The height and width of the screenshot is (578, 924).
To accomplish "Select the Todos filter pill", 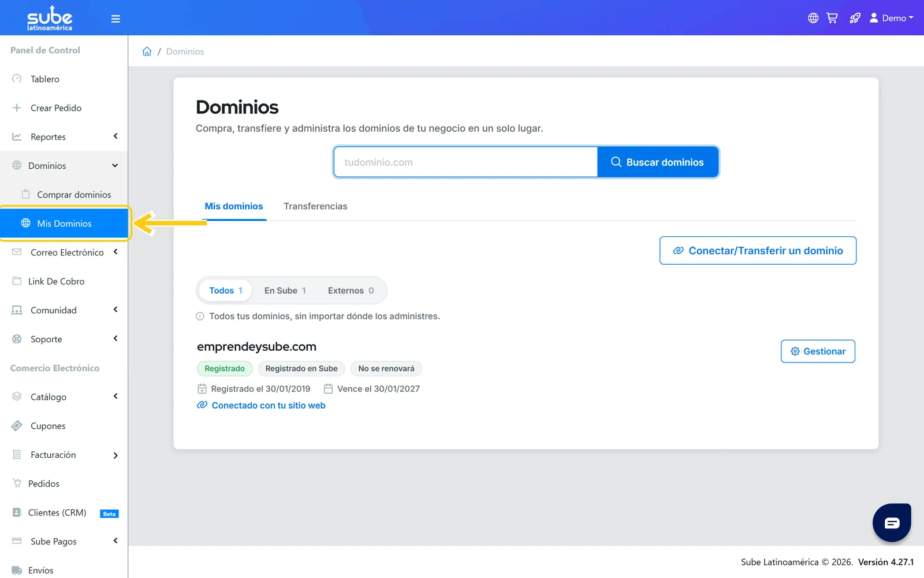I will 225,290.
